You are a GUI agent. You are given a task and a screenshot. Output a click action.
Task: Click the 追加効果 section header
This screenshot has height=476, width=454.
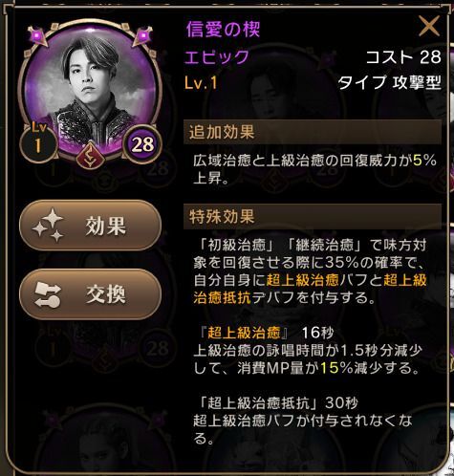pos(313,132)
